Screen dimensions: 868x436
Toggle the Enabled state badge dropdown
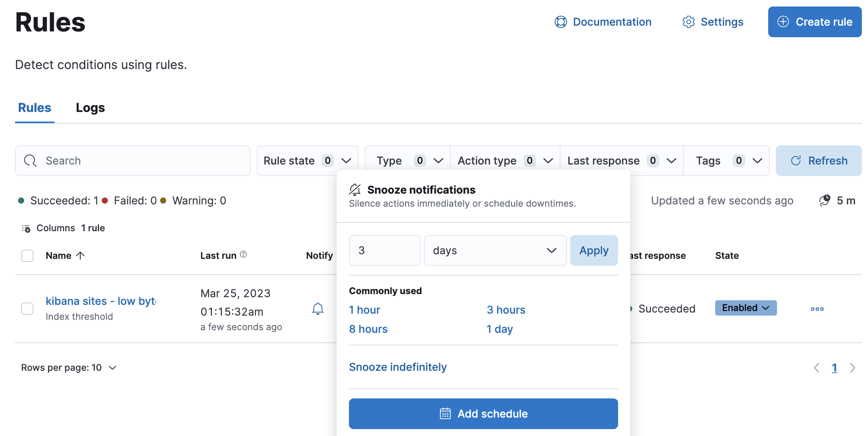click(746, 308)
